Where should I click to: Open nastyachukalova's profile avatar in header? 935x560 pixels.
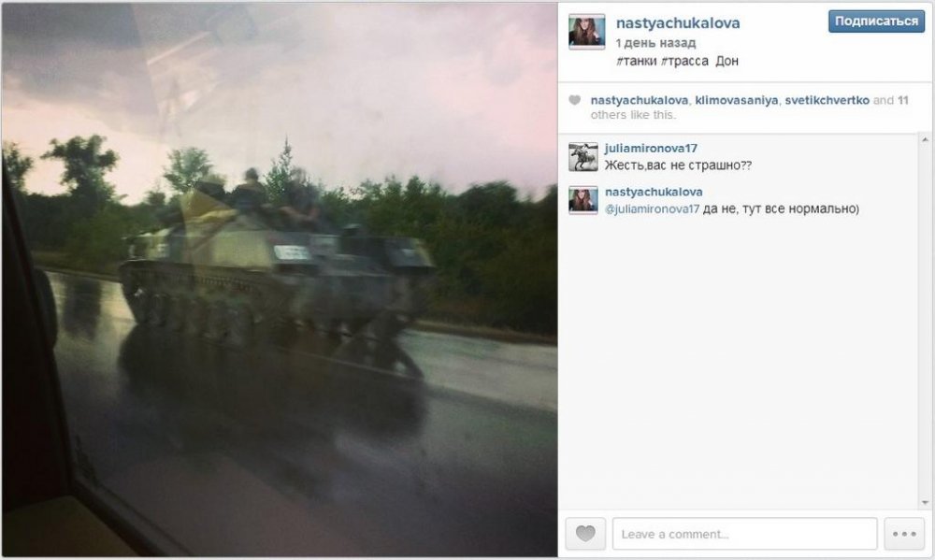pos(587,32)
